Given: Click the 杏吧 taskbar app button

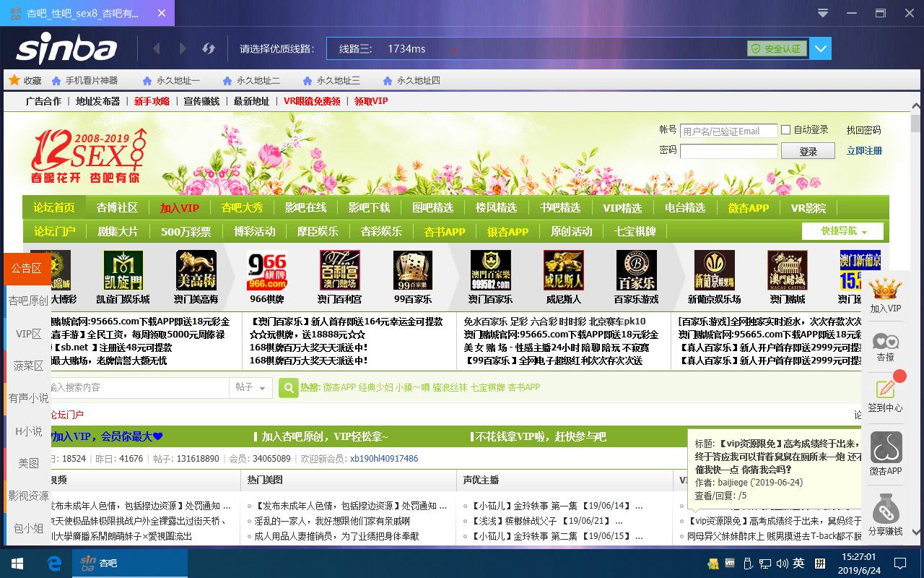Looking at the screenshot, I should pyautogui.click(x=130, y=564).
